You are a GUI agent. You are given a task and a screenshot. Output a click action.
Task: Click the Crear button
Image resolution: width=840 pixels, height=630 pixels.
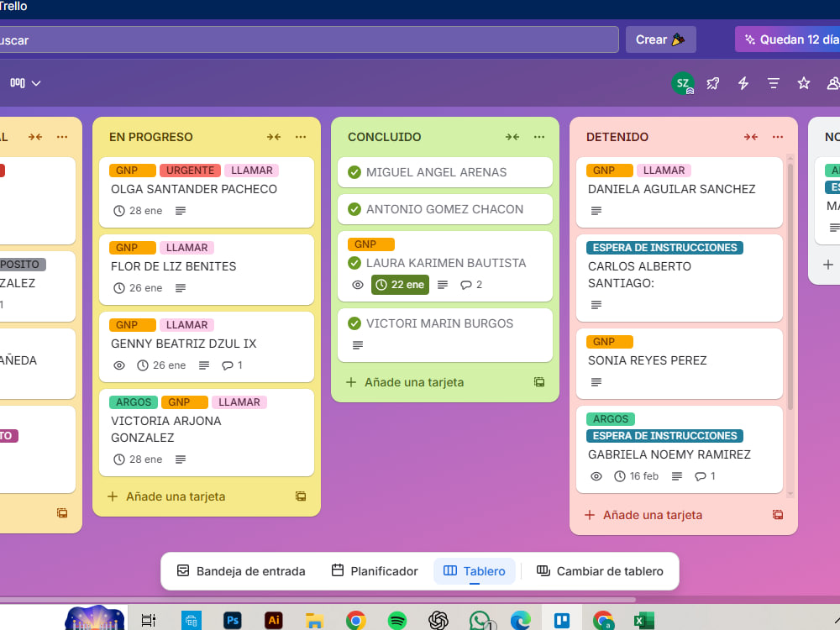[660, 39]
